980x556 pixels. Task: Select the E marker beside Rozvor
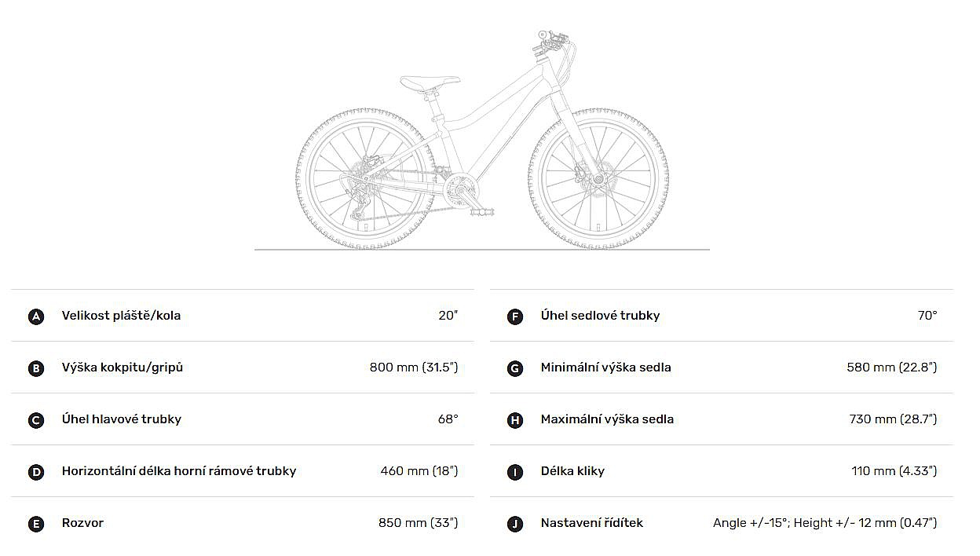point(36,524)
